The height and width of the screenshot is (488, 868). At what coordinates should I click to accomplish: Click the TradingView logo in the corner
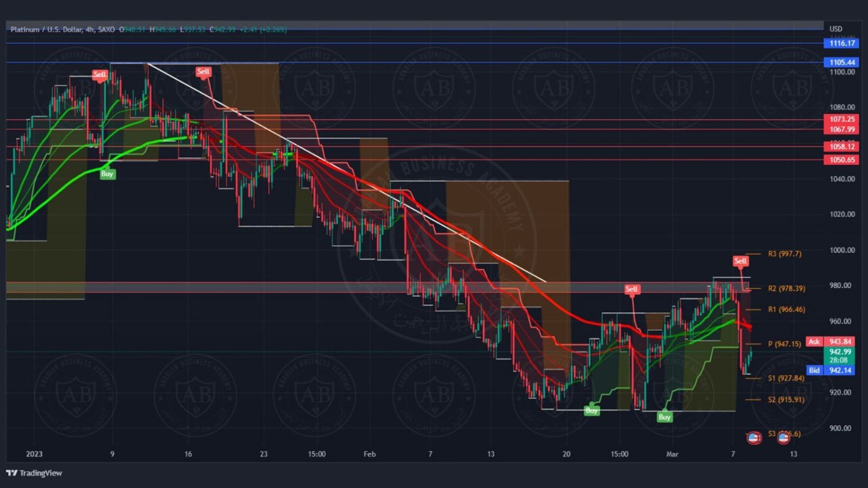(34, 473)
